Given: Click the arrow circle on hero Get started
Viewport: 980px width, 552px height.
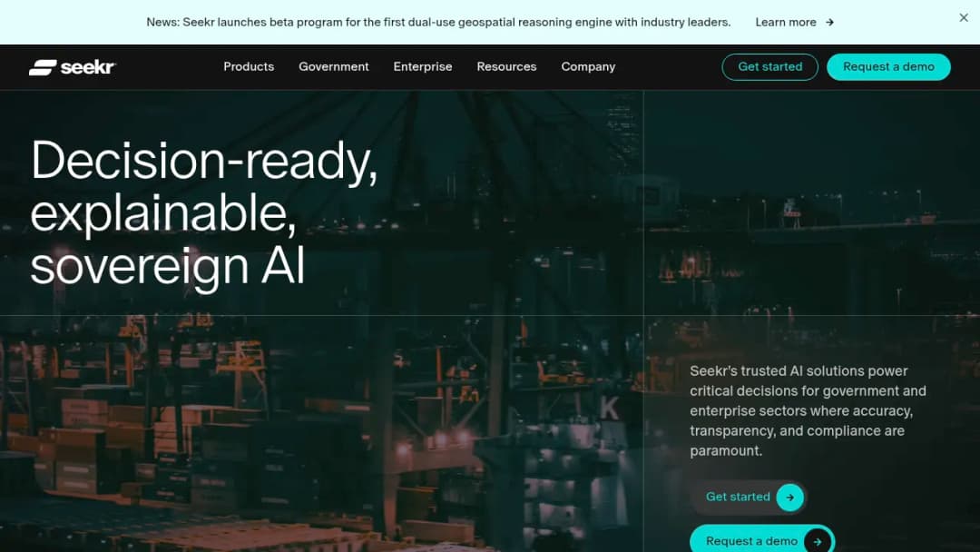Looking at the screenshot, I should pyautogui.click(x=790, y=498).
